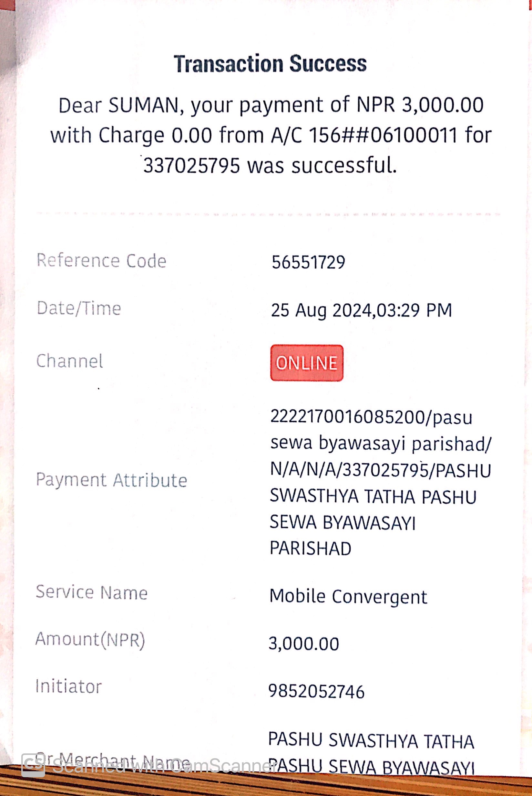Select the date 25 Aug 2024, 03:29 PM
This screenshot has width=532, height=796.
click(361, 310)
